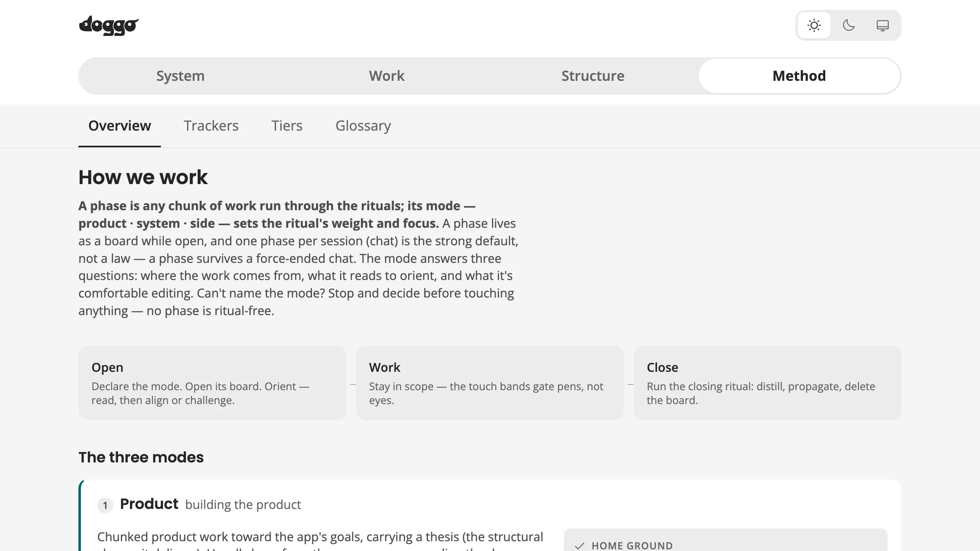Image resolution: width=980 pixels, height=551 pixels.
Task: Switch to the Structure tab
Action: tap(593, 76)
